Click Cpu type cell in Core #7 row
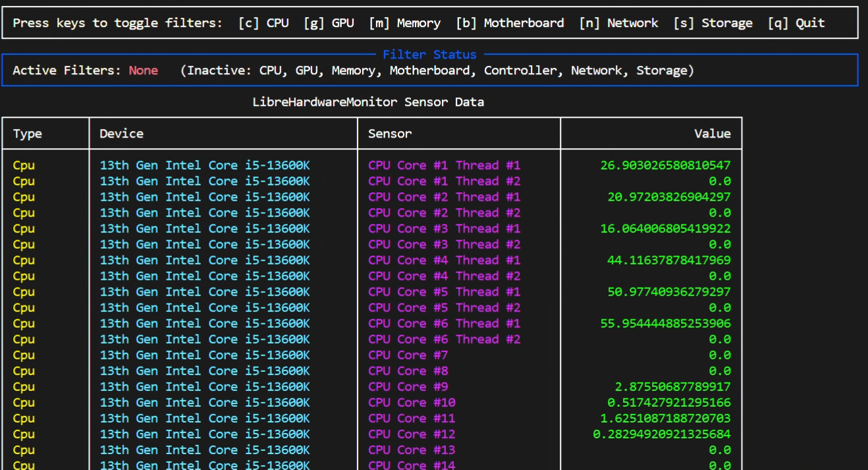This screenshot has height=470, width=868. [x=24, y=355]
